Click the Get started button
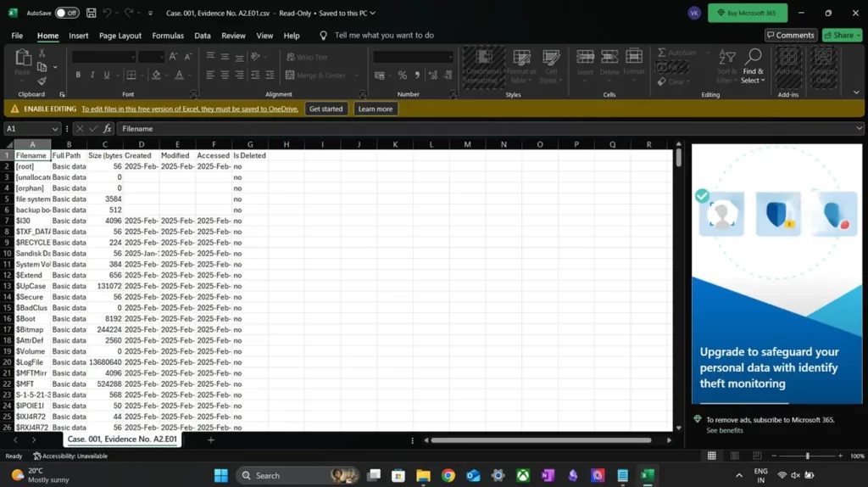Screen dimensions: 868x487 click(x=325, y=109)
